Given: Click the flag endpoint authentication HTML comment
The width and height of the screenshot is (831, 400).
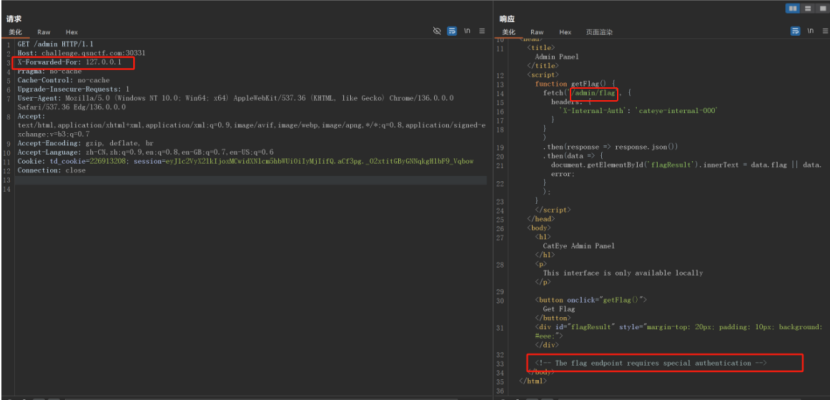Looking at the screenshot, I should (x=651, y=363).
